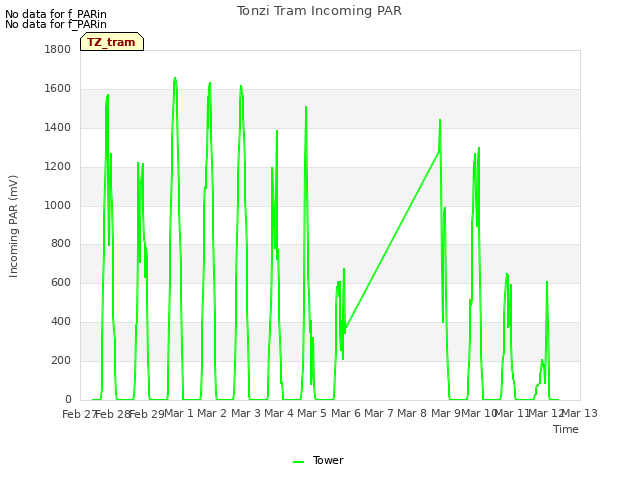This screenshot has width=640, height=480.
Task: Click the diagonal gap line between Mar 6 and Mar 9
Action: [392, 240]
